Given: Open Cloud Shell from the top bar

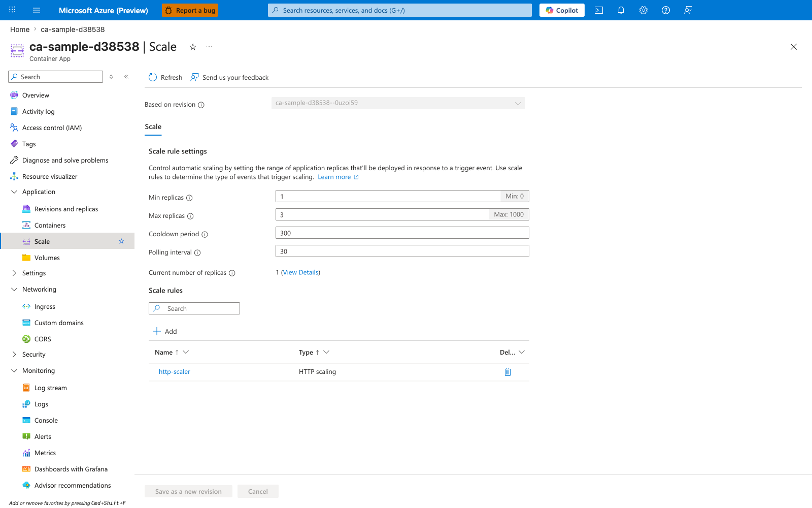Looking at the screenshot, I should 599,10.
